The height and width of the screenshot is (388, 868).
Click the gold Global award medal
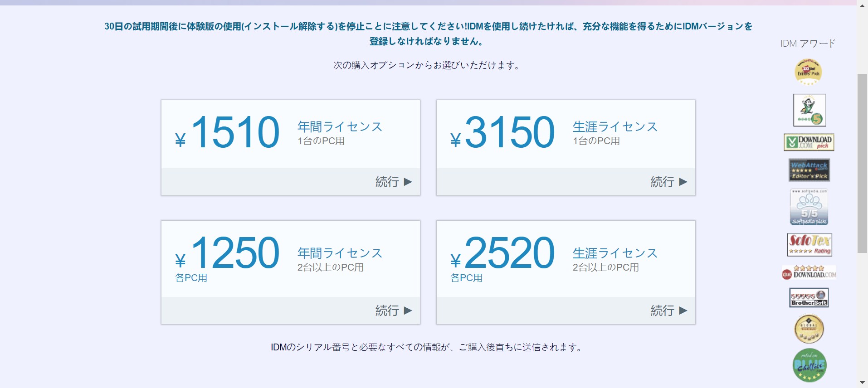pyautogui.click(x=809, y=329)
